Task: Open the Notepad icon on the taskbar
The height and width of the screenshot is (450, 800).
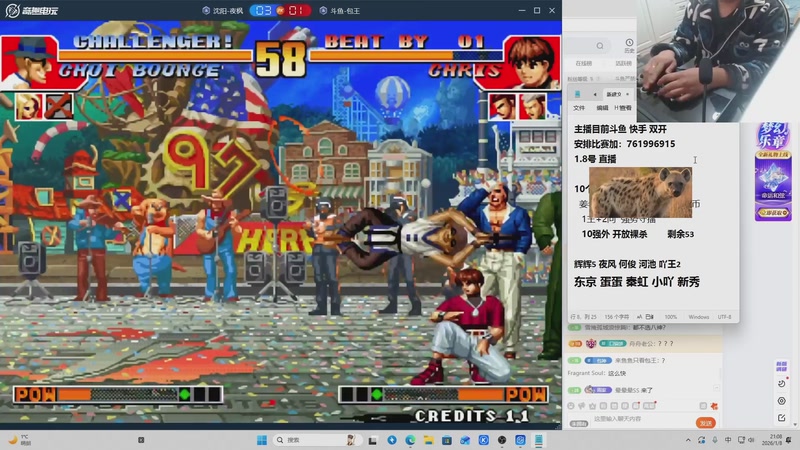Action: coord(539,440)
